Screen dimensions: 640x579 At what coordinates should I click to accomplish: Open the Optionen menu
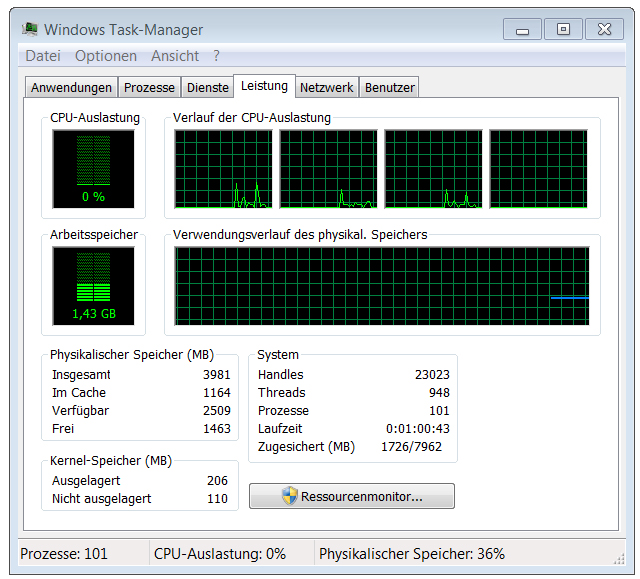pyautogui.click(x=106, y=55)
